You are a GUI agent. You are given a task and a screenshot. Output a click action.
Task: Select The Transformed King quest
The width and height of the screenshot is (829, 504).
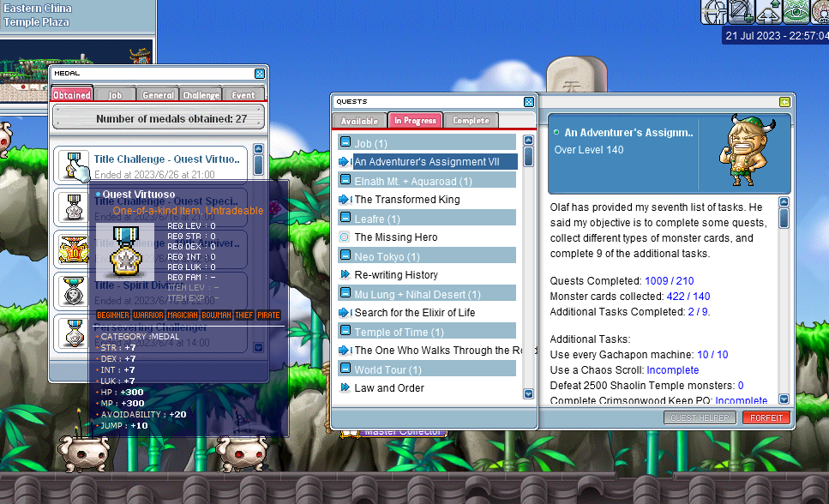coord(407,200)
